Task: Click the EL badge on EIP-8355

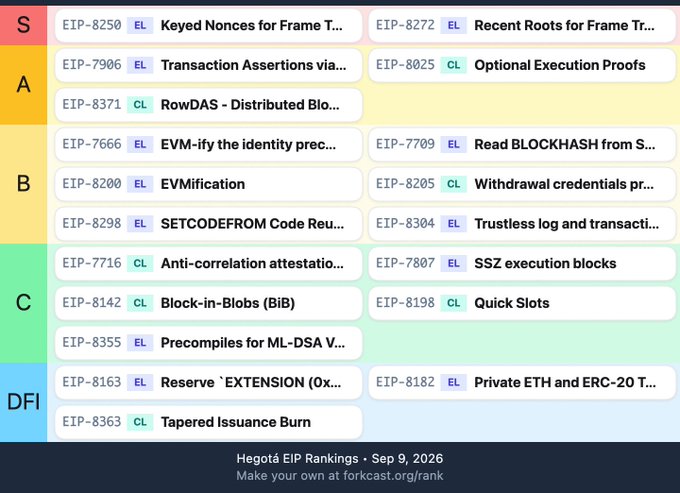Action: (x=140, y=343)
